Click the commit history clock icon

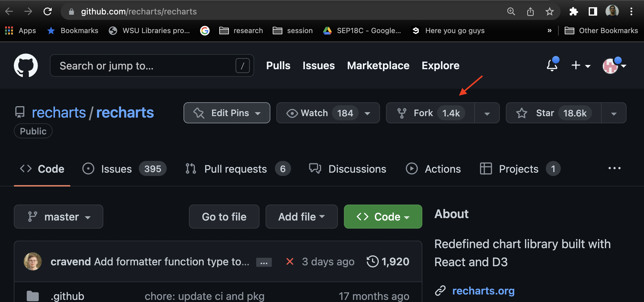372,261
